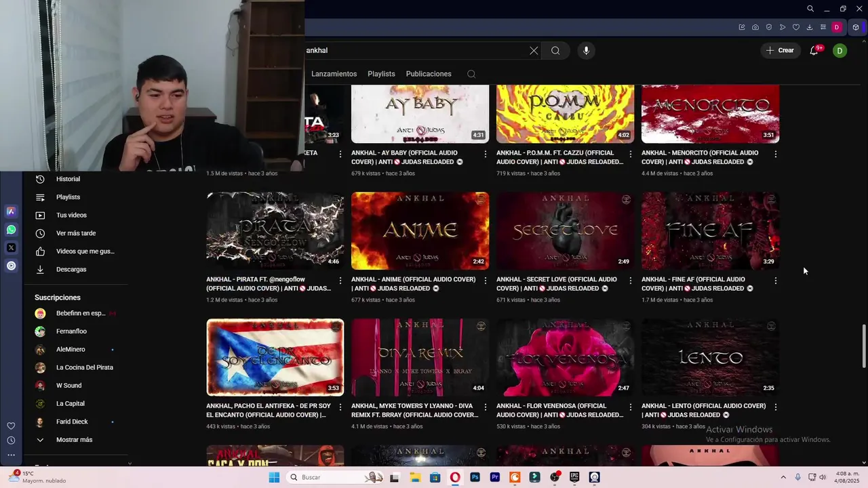Open Windows Start menu
The width and height of the screenshot is (868, 488).
point(274,477)
